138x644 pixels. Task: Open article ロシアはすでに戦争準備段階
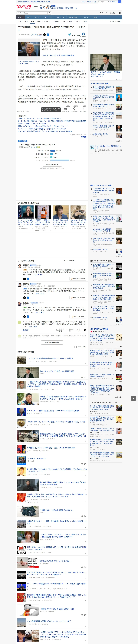[50, 358]
